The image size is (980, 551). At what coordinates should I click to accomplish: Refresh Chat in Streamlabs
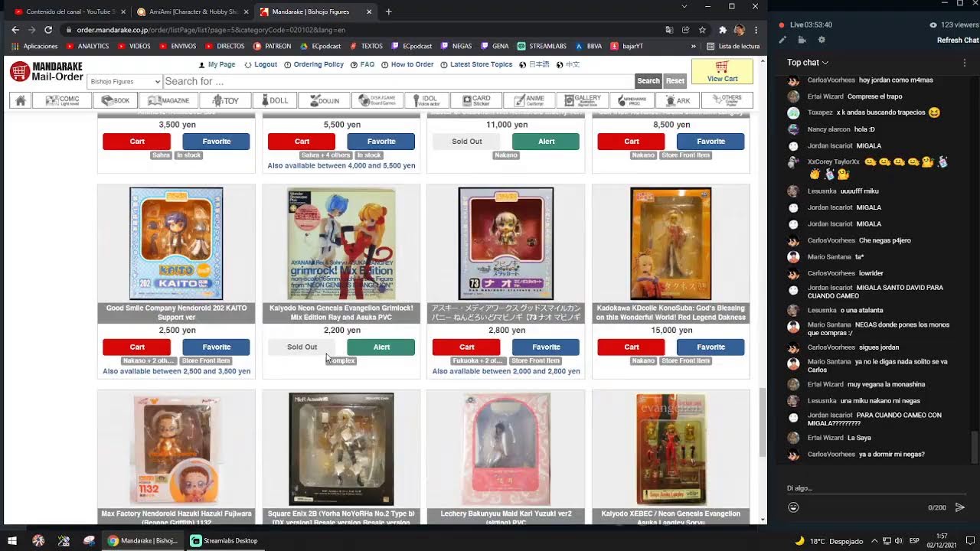958,40
